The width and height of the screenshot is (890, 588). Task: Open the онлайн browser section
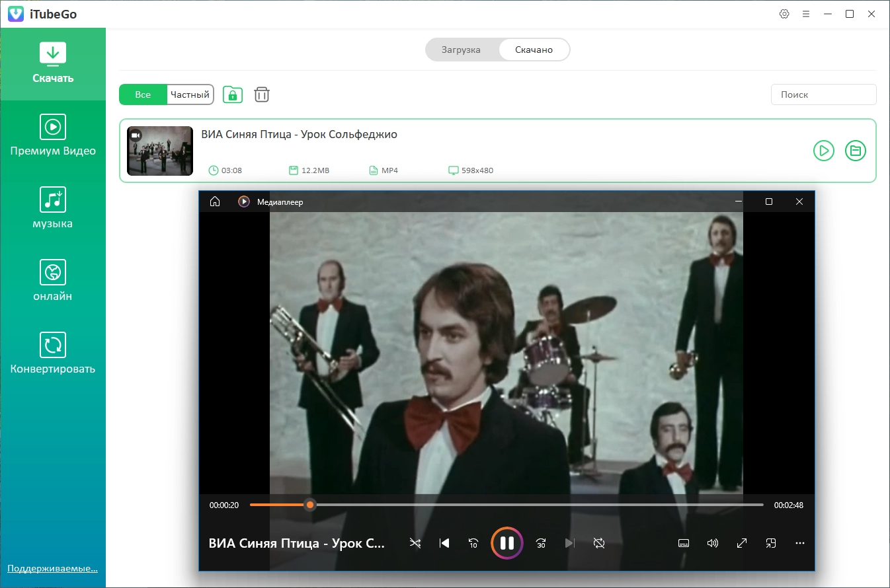point(53,281)
